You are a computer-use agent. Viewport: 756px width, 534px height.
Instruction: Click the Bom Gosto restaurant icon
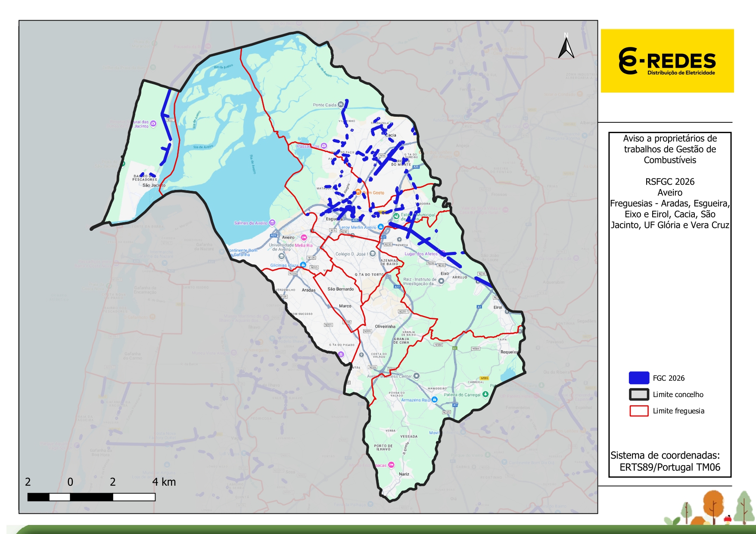(358, 192)
